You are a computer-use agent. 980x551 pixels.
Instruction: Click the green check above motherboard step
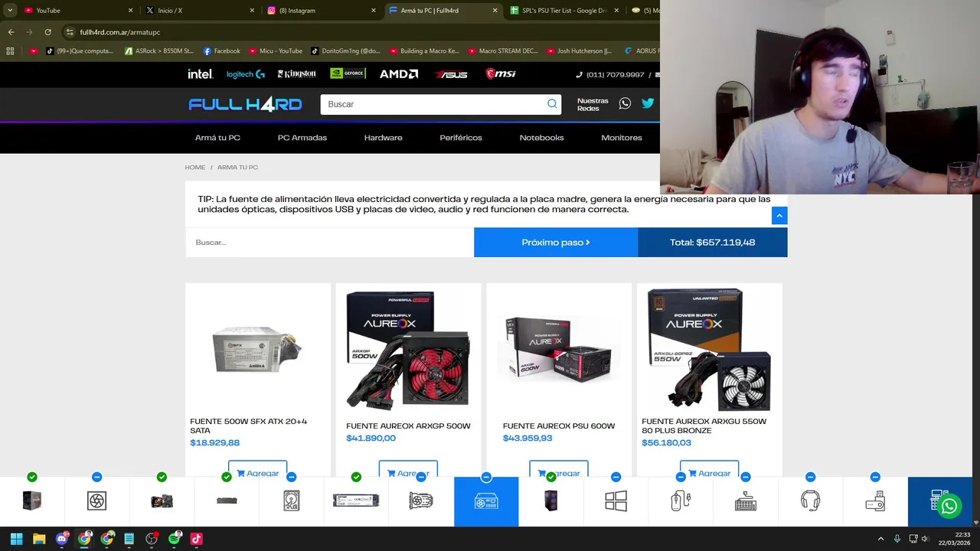162,477
